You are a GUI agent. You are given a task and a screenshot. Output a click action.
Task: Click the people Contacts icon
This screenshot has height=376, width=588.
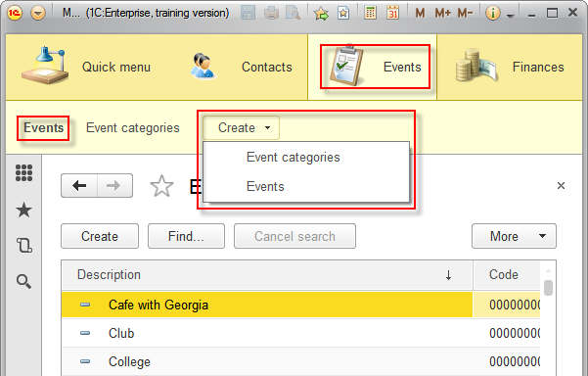pos(204,66)
